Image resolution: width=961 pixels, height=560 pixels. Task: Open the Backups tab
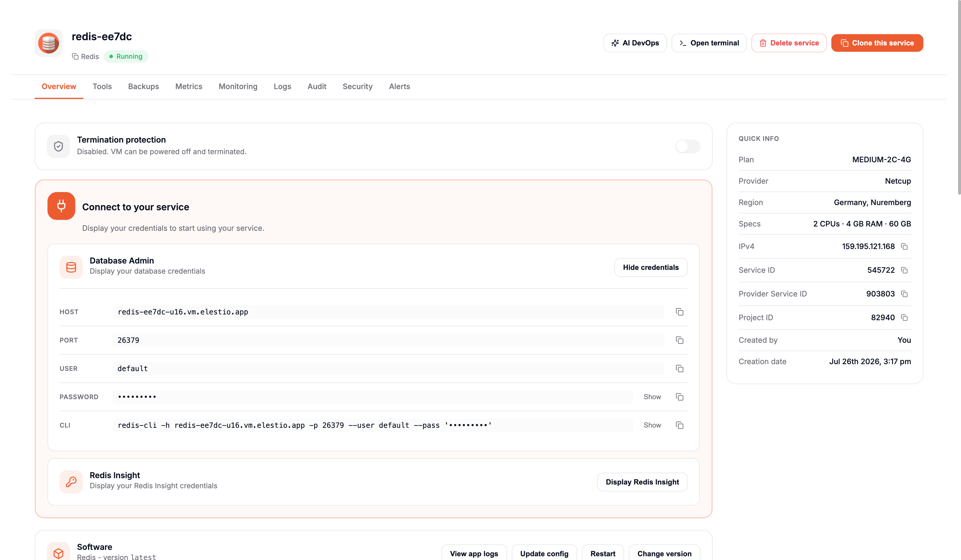point(143,86)
